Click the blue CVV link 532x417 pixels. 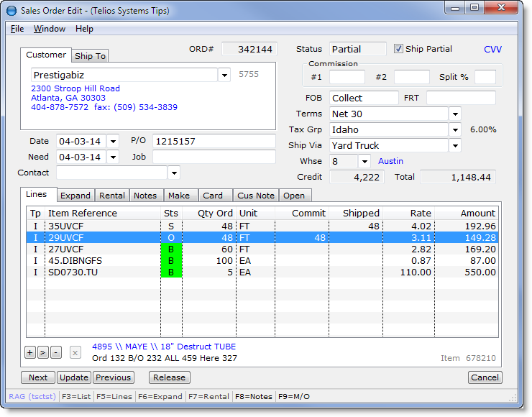pos(492,50)
